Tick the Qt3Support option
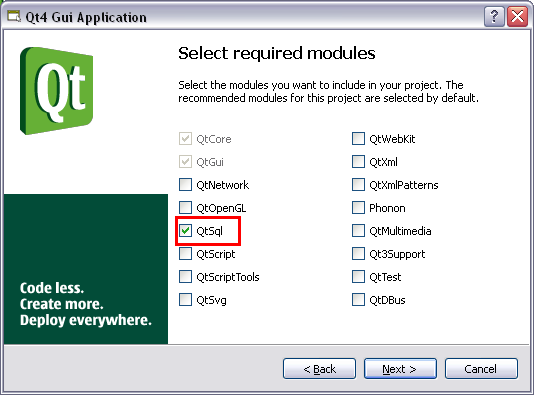The height and width of the screenshot is (395, 534). click(358, 254)
